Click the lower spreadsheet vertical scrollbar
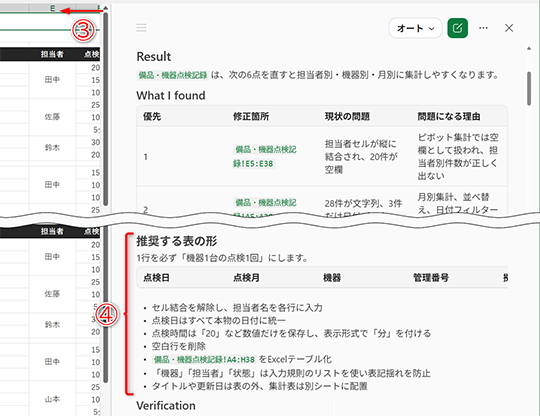This screenshot has width=540, height=416. click(x=106, y=303)
